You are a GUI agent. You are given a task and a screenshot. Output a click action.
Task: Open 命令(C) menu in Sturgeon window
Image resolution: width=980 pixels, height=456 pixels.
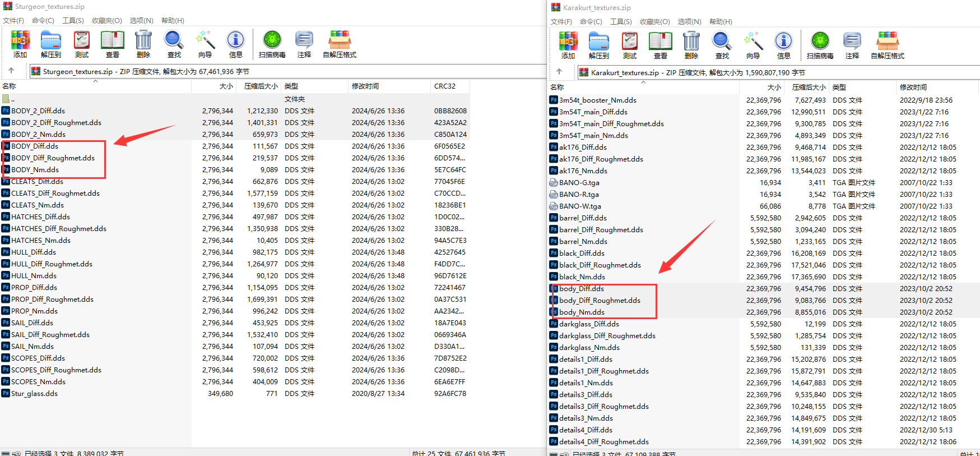tap(43, 21)
